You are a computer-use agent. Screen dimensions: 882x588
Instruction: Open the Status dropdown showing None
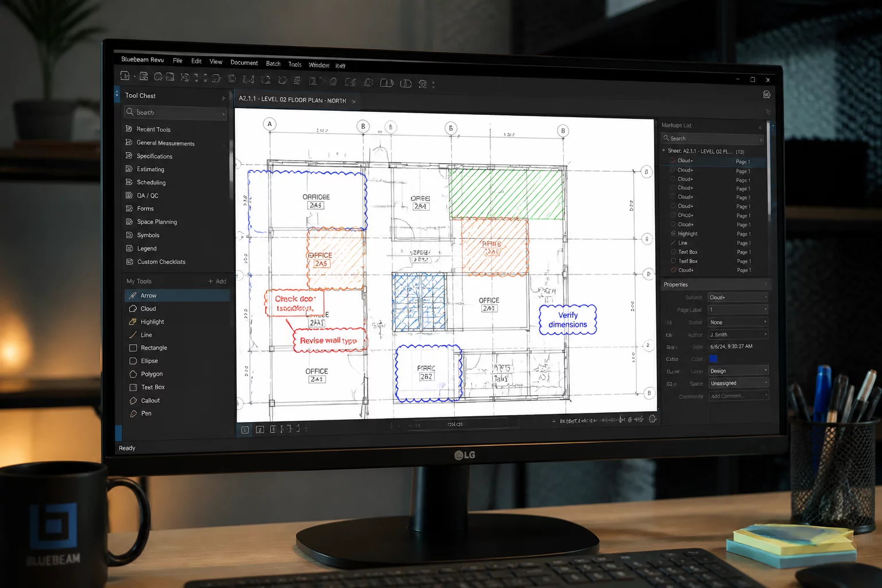[x=738, y=322]
